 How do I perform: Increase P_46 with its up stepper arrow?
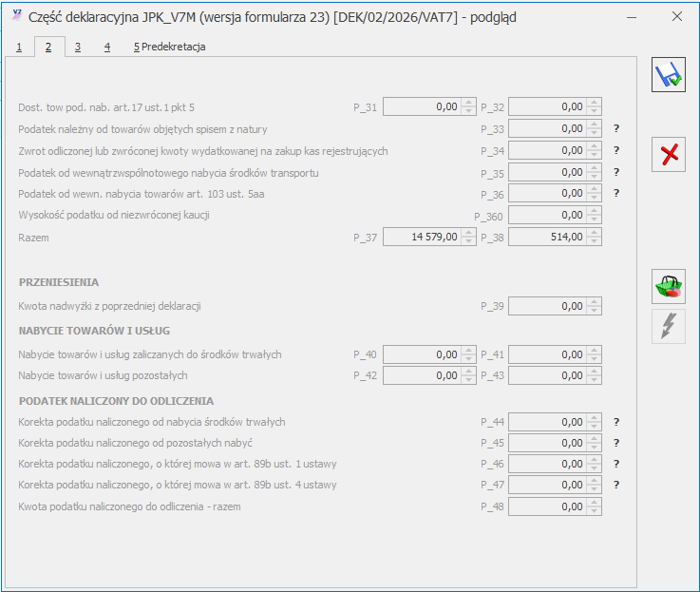(x=595, y=460)
